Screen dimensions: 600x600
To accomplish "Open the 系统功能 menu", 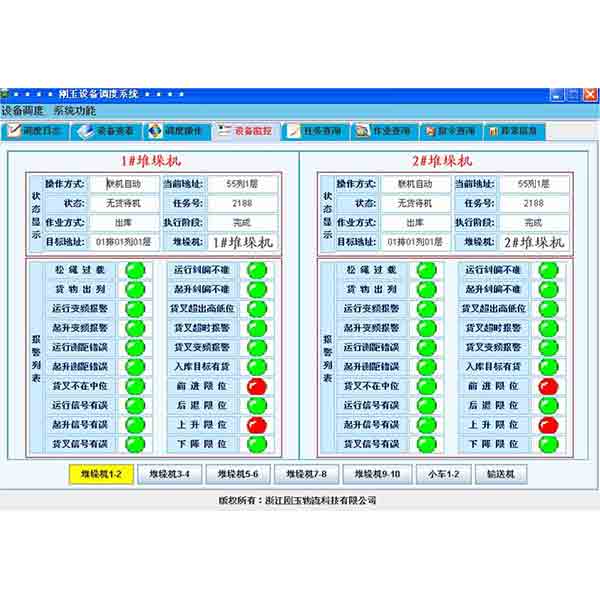I will pos(75,110).
